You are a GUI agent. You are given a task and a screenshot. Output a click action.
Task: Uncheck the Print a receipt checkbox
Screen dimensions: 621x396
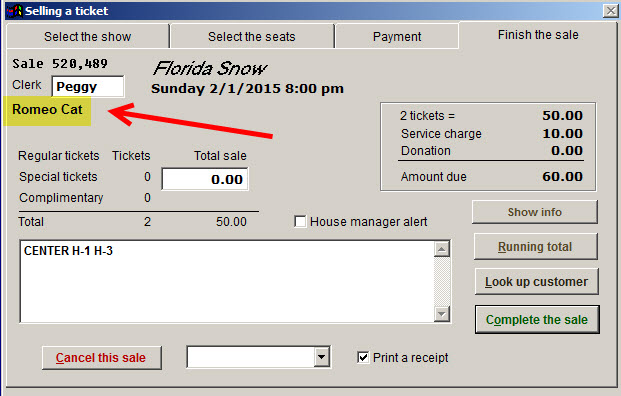tap(363, 358)
